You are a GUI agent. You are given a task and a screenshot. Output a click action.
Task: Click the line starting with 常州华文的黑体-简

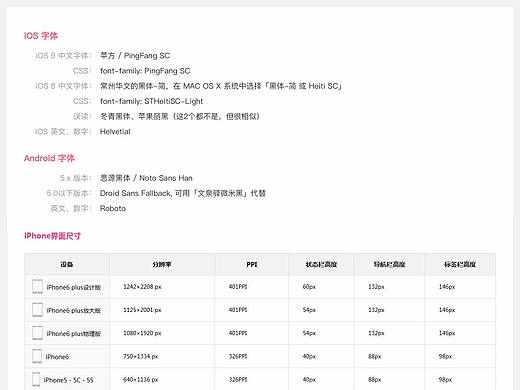point(221,86)
